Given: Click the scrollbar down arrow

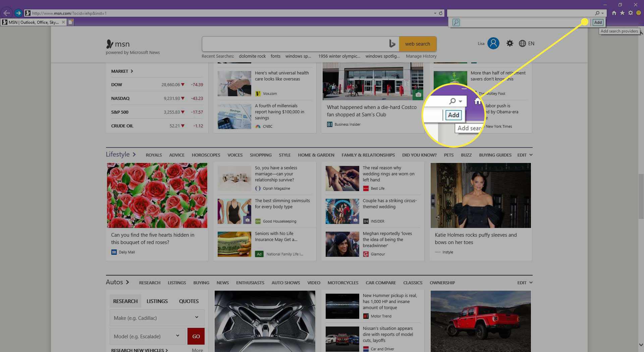Looking at the screenshot, I should click(x=641, y=345).
